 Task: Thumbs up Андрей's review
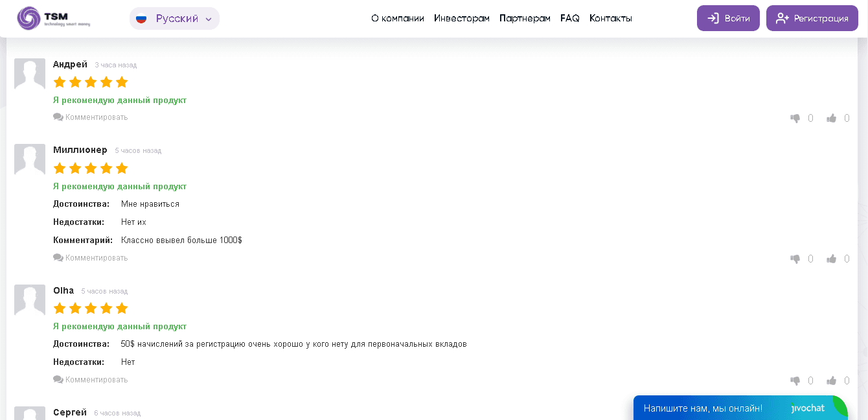(832, 118)
